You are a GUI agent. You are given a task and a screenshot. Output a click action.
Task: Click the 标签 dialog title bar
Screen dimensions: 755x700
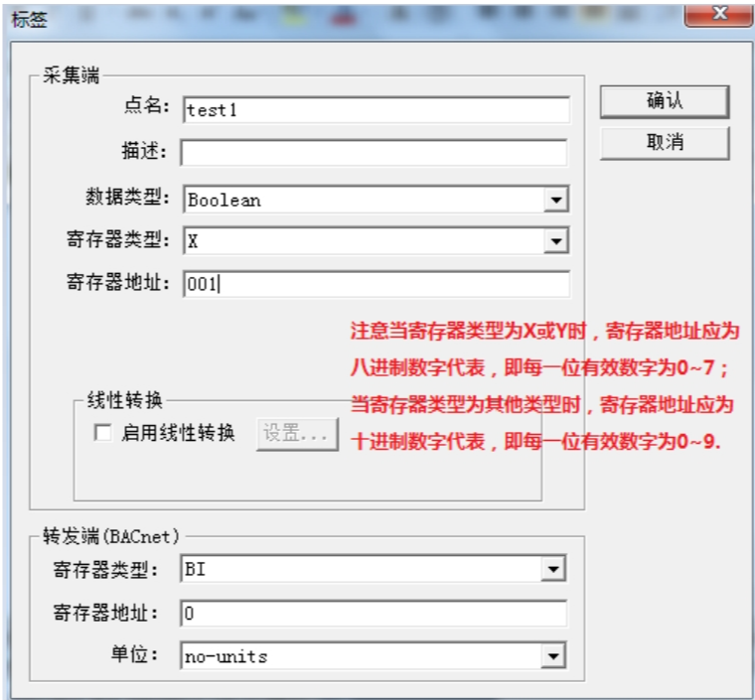[x=337, y=19]
